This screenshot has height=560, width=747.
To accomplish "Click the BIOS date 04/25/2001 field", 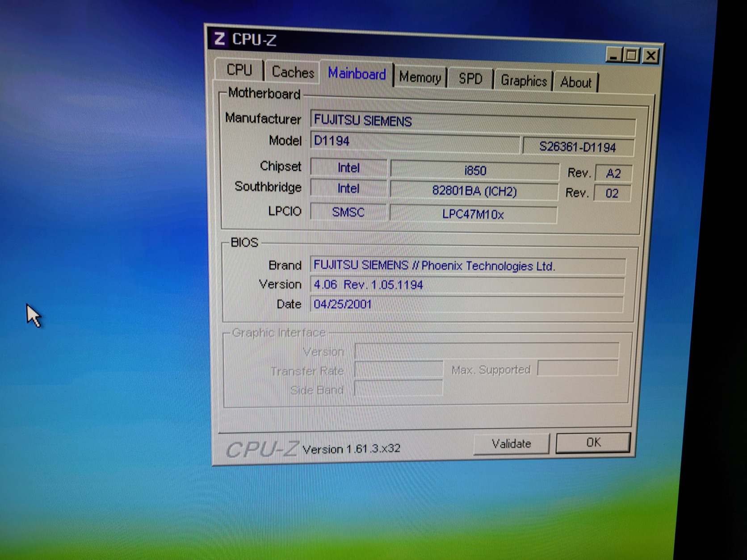I will (467, 304).
